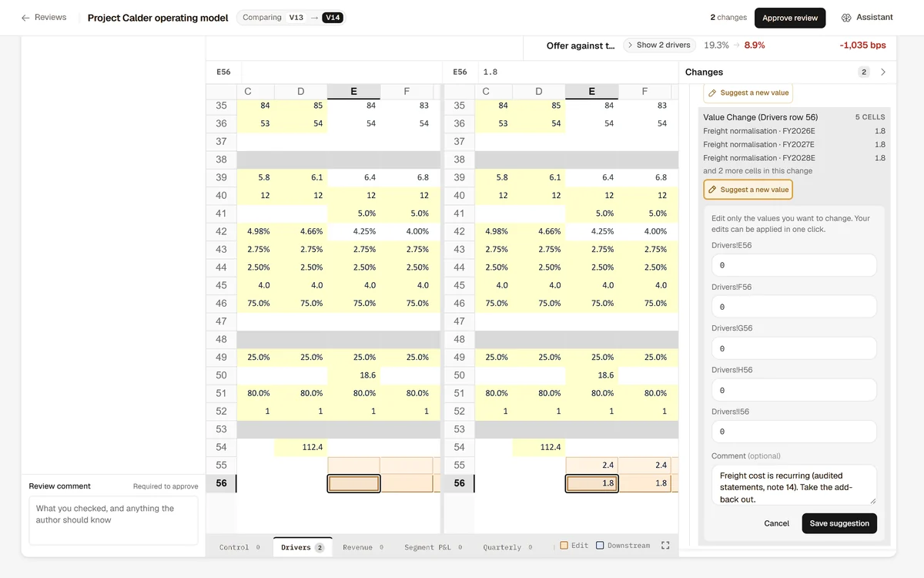The width and height of the screenshot is (924, 578).
Task: Select 'Freight normalisation · FY2026E' row
Action: pos(794,131)
